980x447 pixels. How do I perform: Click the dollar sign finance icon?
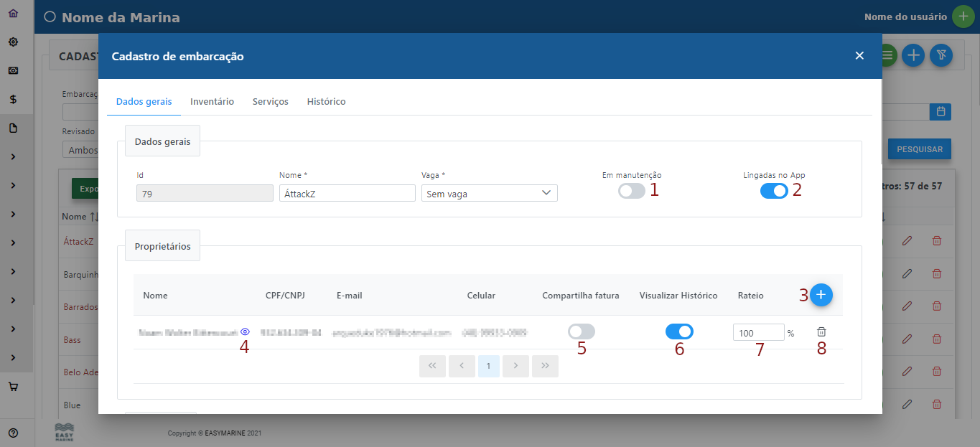(13, 100)
